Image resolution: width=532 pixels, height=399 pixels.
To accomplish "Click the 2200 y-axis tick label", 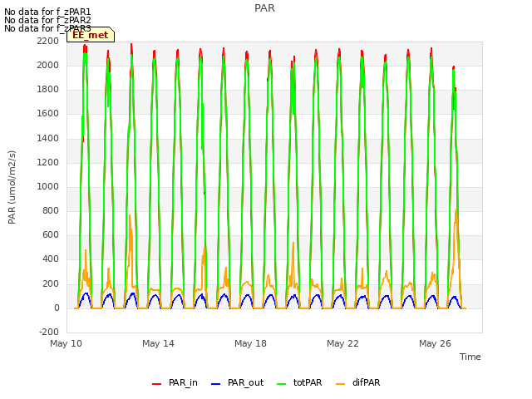I will point(48,41).
